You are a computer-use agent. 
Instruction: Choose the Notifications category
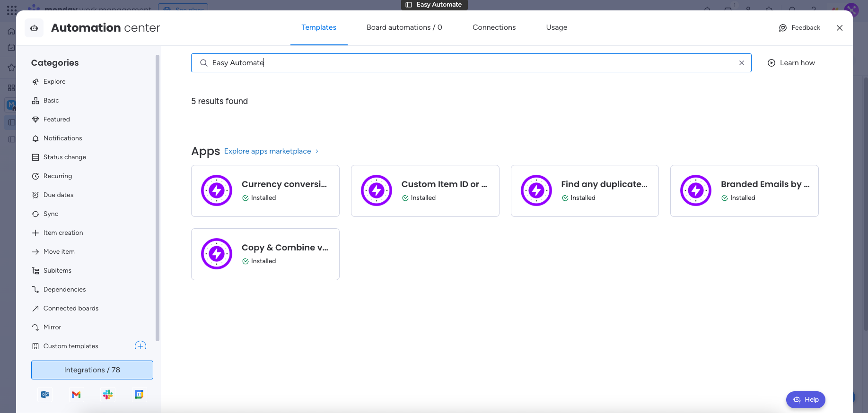[x=62, y=138]
